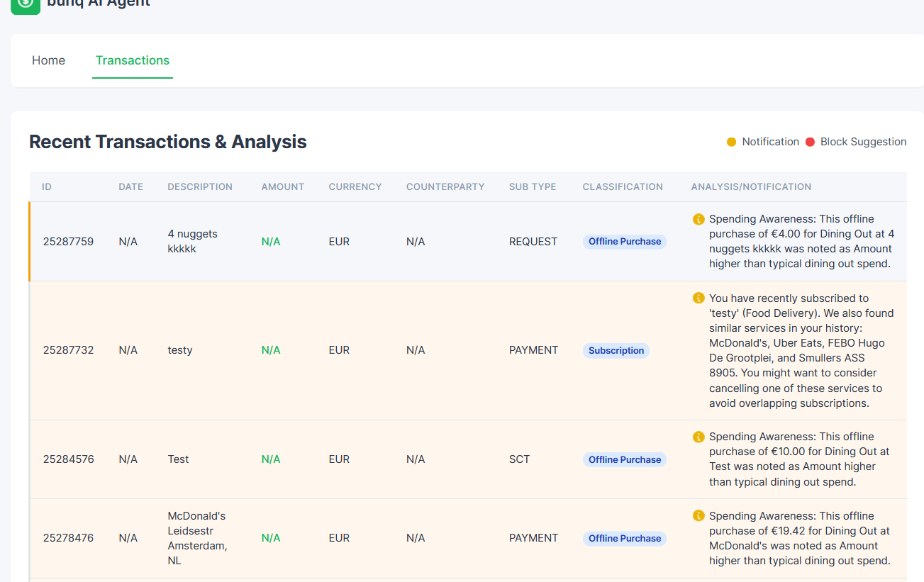Select the Transactions tab
Screen dimensions: 924x582
pos(133,60)
